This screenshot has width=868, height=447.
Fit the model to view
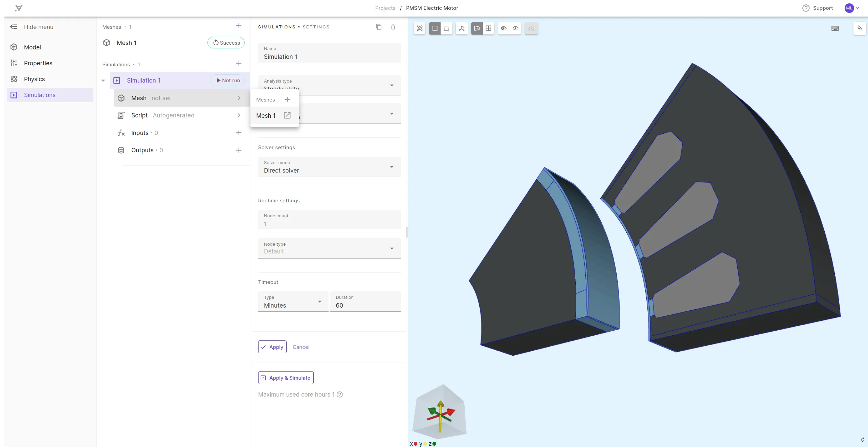click(420, 28)
